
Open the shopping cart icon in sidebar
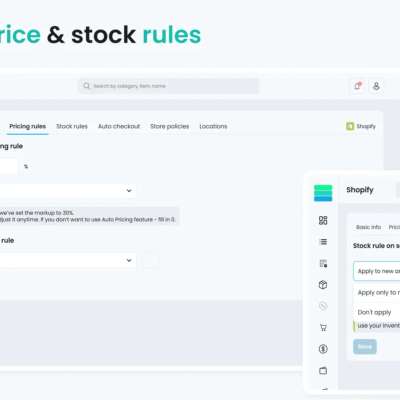pyautogui.click(x=323, y=328)
